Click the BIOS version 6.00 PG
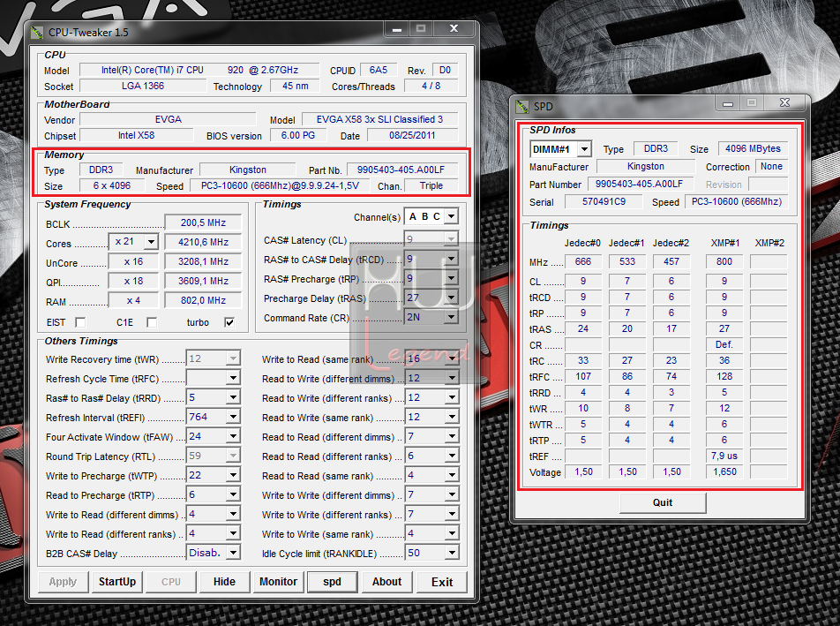Image resolution: width=840 pixels, height=626 pixels. point(298,136)
